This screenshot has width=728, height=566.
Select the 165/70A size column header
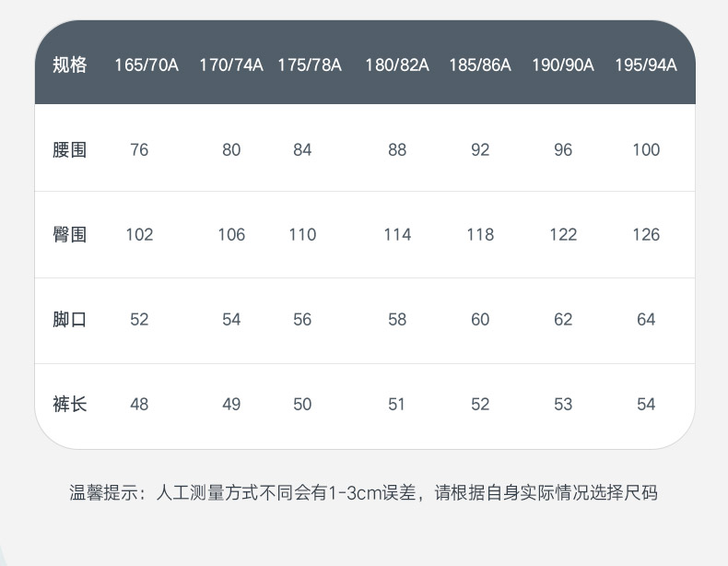click(x=147, y=65)
